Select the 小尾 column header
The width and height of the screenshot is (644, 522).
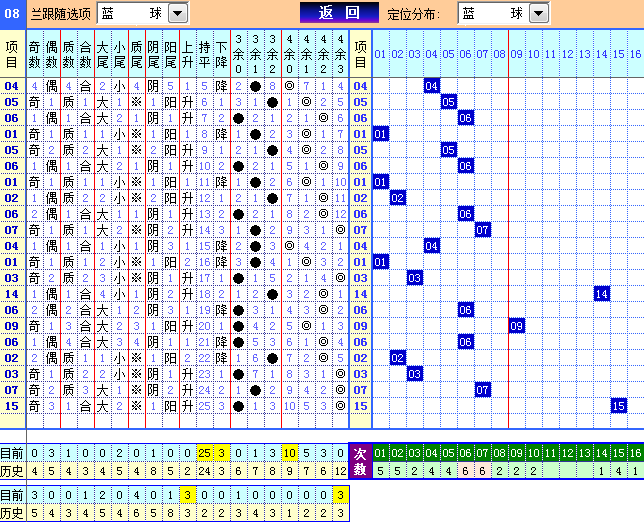120,54
